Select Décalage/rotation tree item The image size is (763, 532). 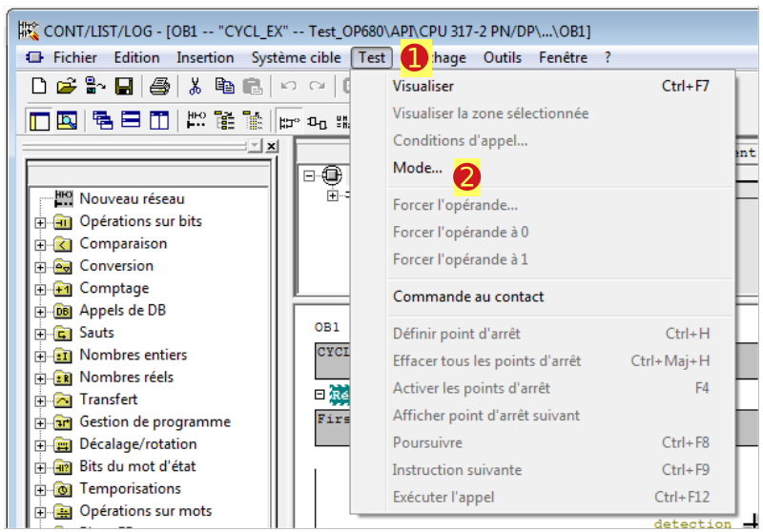tap(138, 444)
